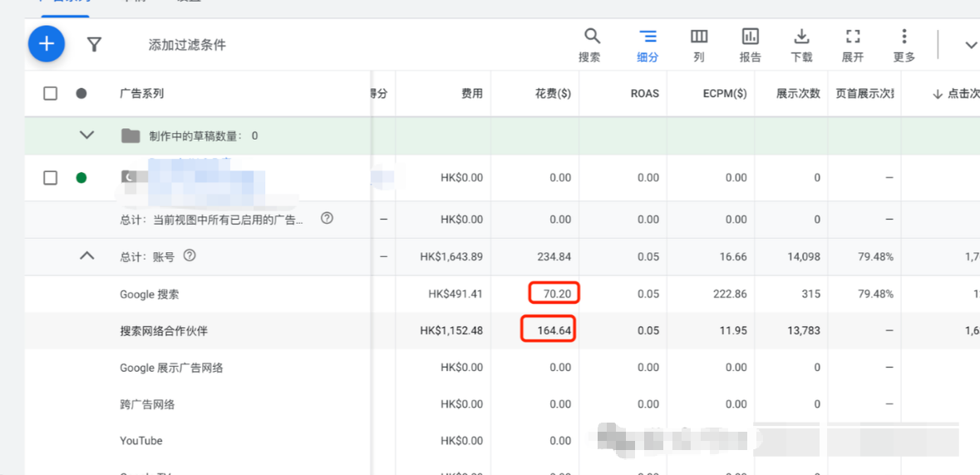Open the 报告 reports icon

tap(750, 45)
